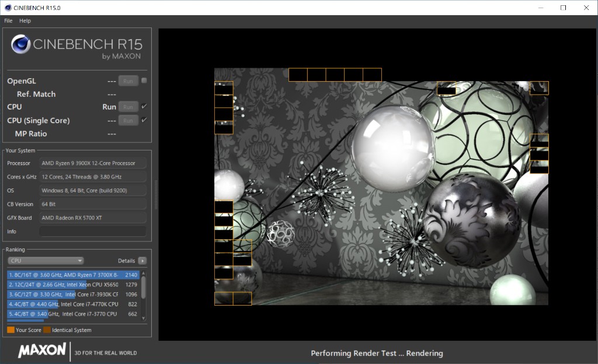Click the orange Your Score color swatch

(x=11, y=330)
